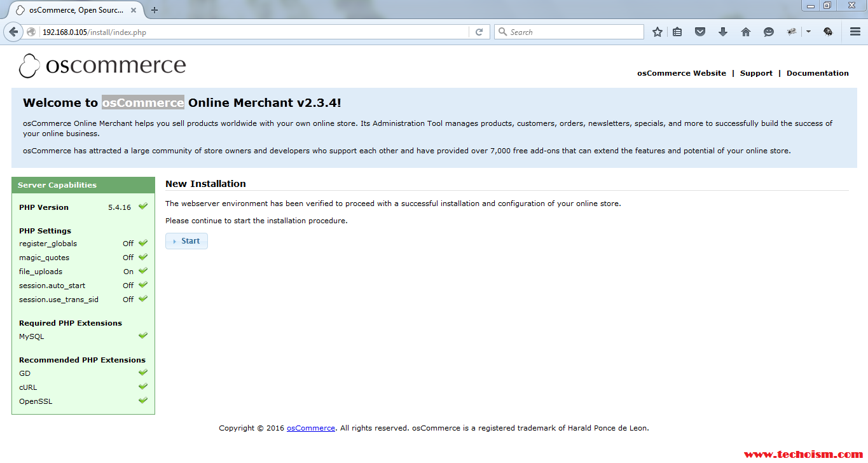Image resolution: width=868 pixels, height=463 pixels.
Task: Click the MySQL green checkmark
Action: (143, 336)
